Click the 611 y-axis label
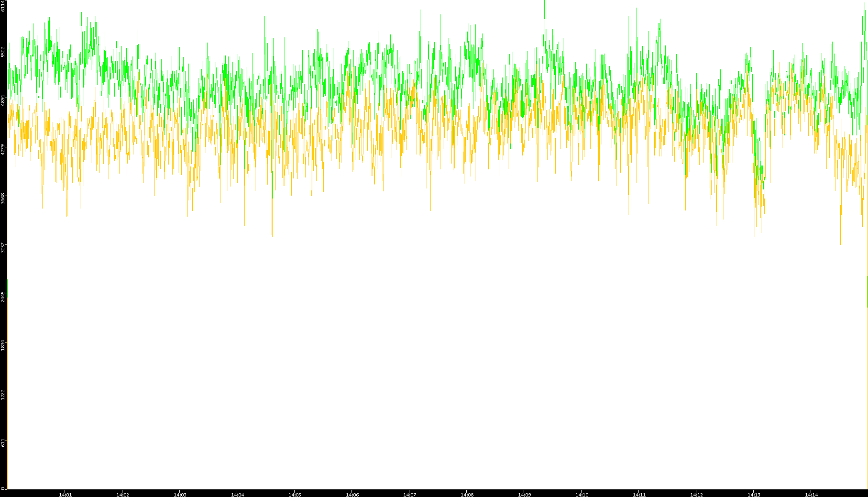 click(3, 442)
